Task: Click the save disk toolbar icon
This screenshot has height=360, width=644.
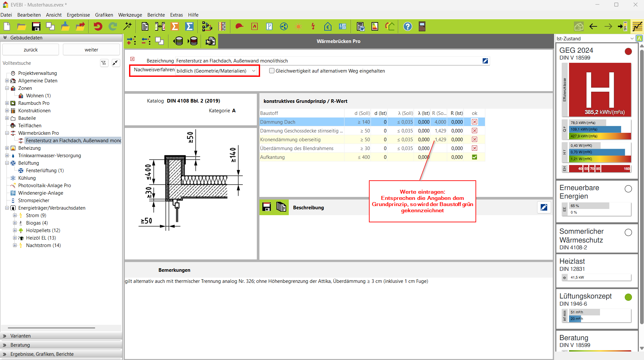Action: (x=36, y=26)
